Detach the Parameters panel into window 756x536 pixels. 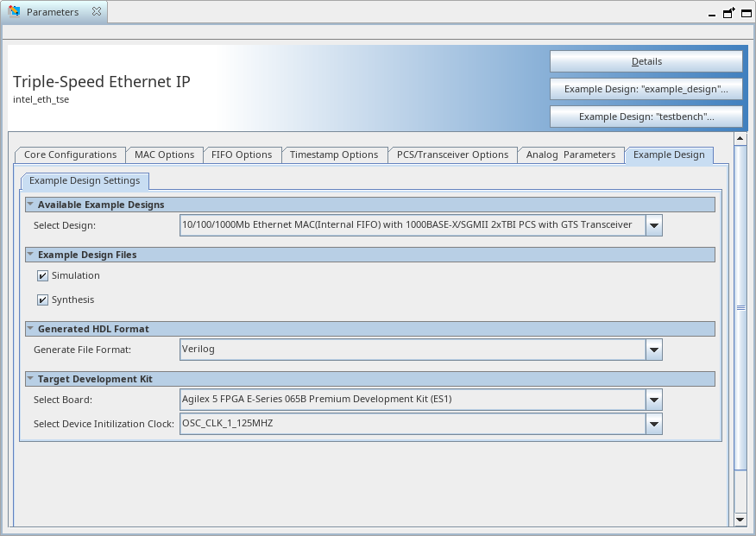pos(729,13)
